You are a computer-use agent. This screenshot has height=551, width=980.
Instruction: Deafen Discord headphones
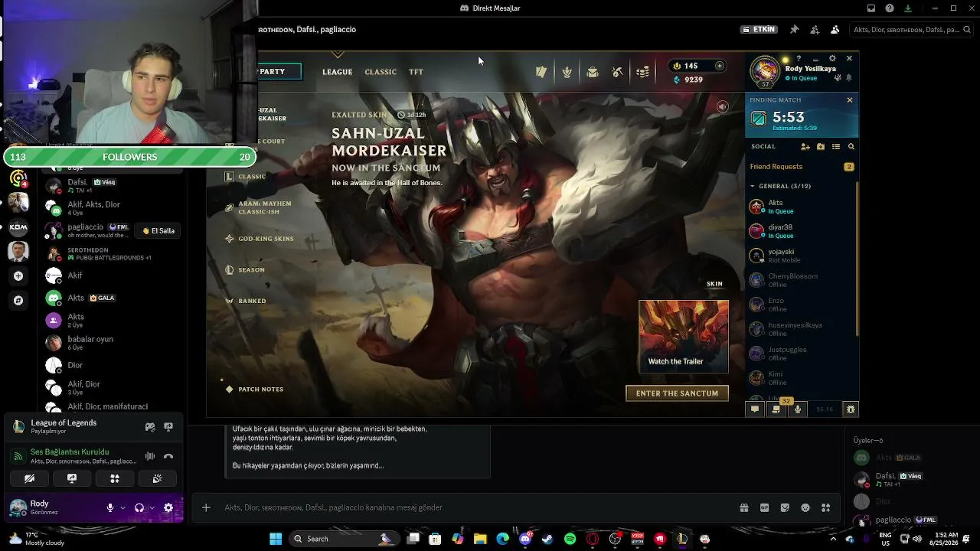coord(139,507)
